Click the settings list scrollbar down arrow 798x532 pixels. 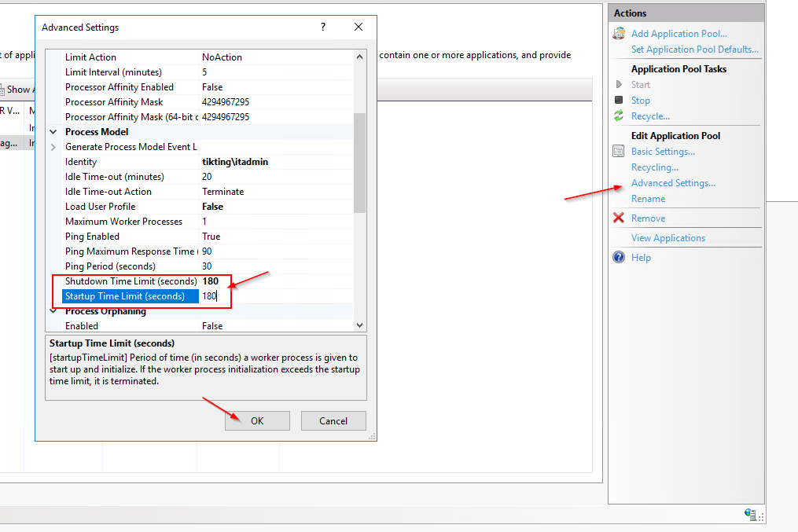tap(360, 325)
